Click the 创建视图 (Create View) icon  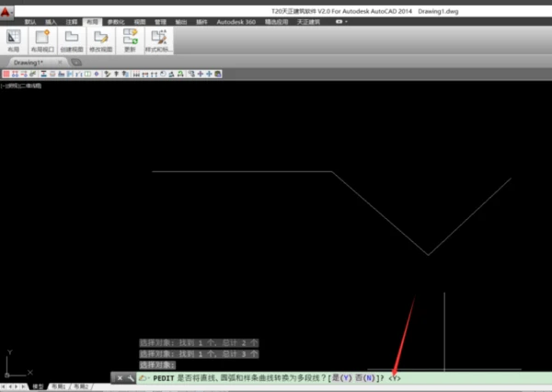click(71, 40)
